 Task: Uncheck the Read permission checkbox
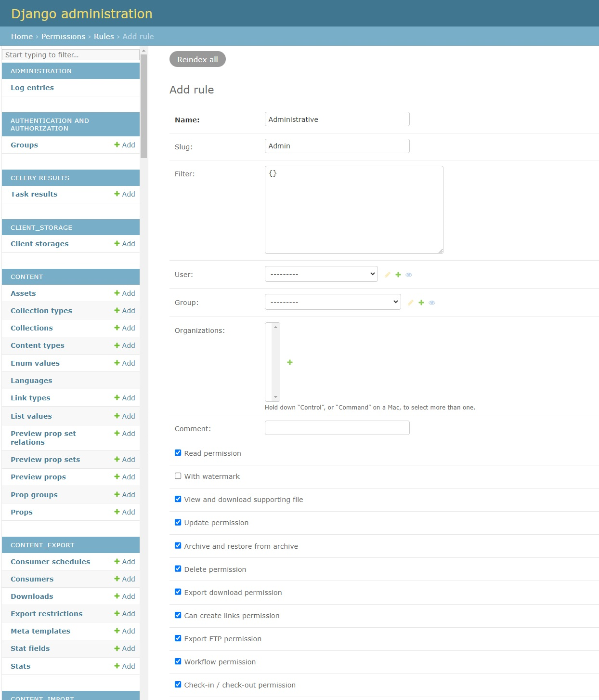pos(178,453)
